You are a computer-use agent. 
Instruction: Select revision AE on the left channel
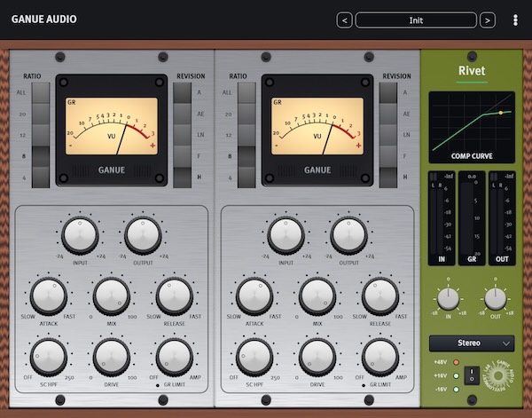(x=182, y=114)
